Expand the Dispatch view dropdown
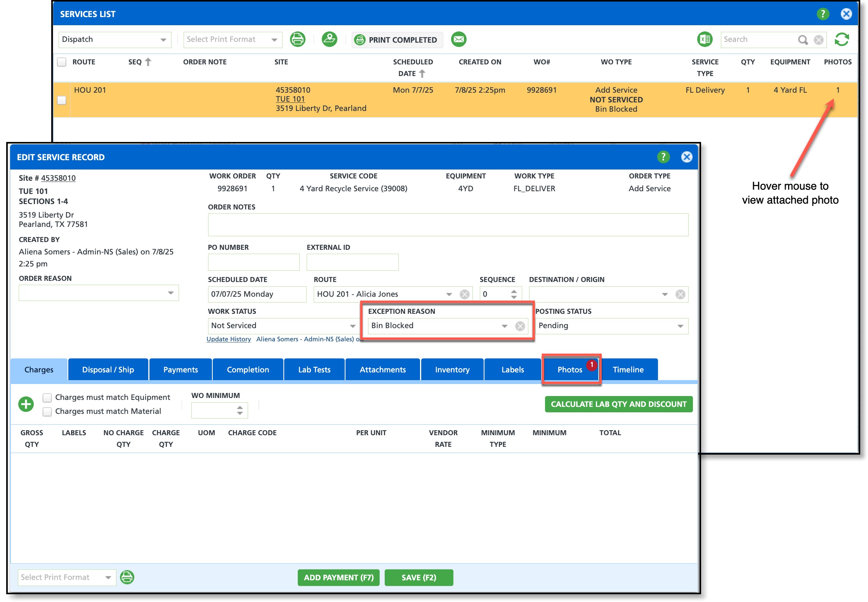 [163, 40]
